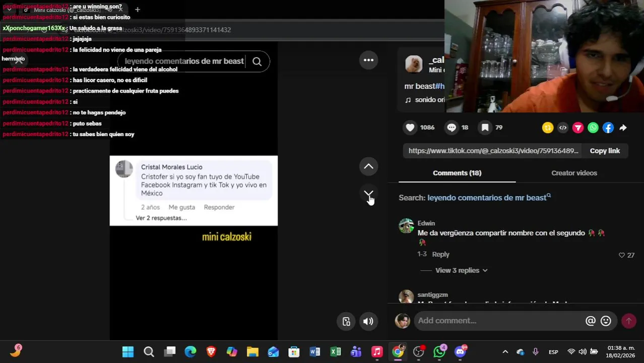Open the three-dot more options menu
Screen dimensions: 644x363
369,60
